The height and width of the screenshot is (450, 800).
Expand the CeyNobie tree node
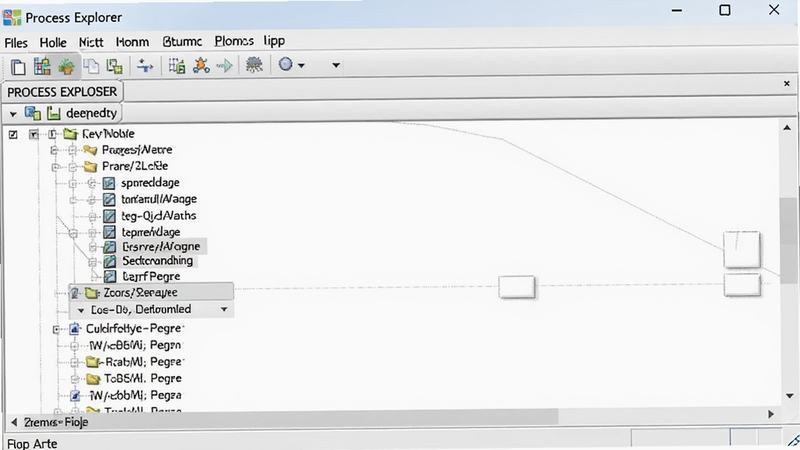click(52, 134)
